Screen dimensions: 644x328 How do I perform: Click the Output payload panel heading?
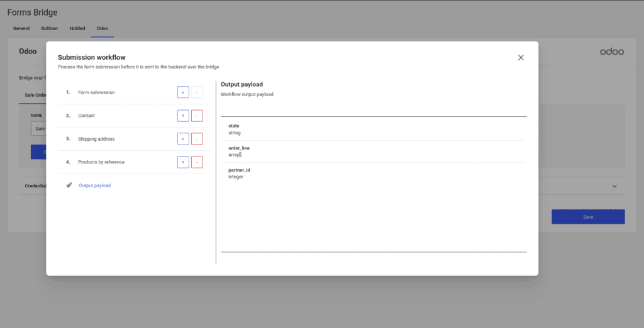[241, 84]
